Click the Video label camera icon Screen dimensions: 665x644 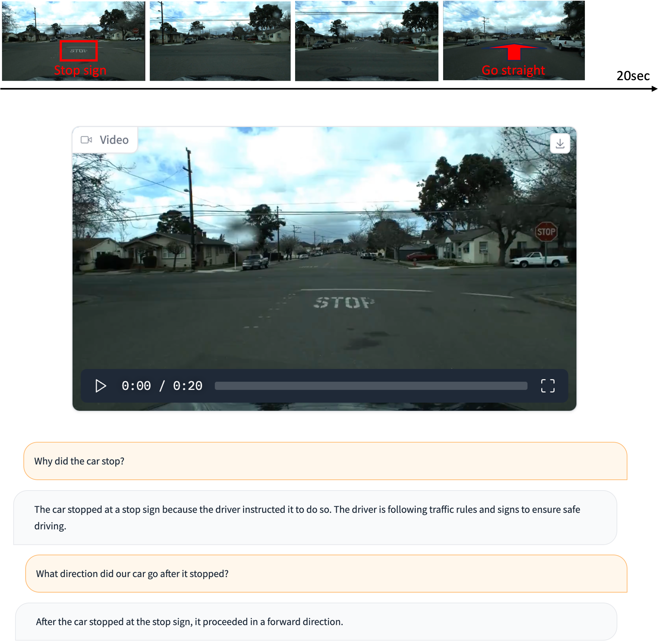[86, 140]
